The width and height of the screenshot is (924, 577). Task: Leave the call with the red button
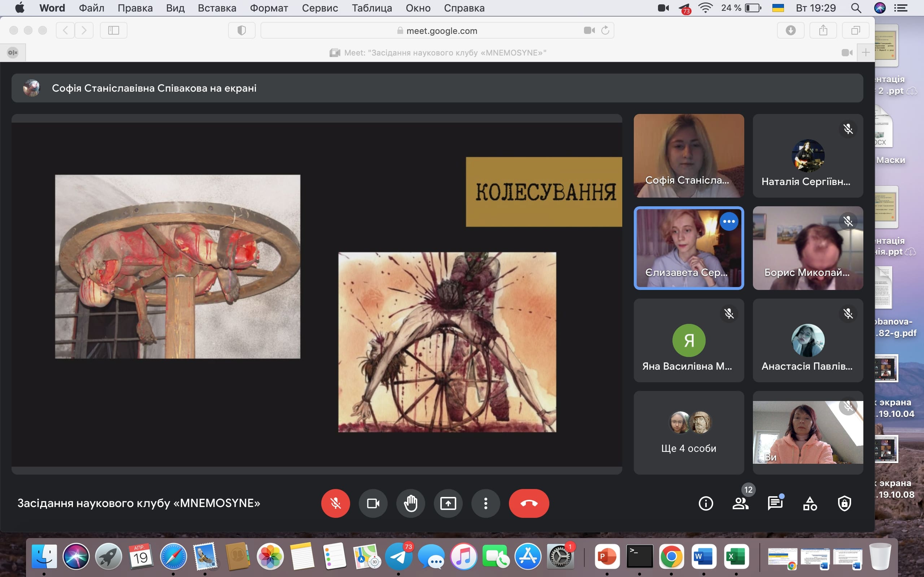tap(529, 503)
